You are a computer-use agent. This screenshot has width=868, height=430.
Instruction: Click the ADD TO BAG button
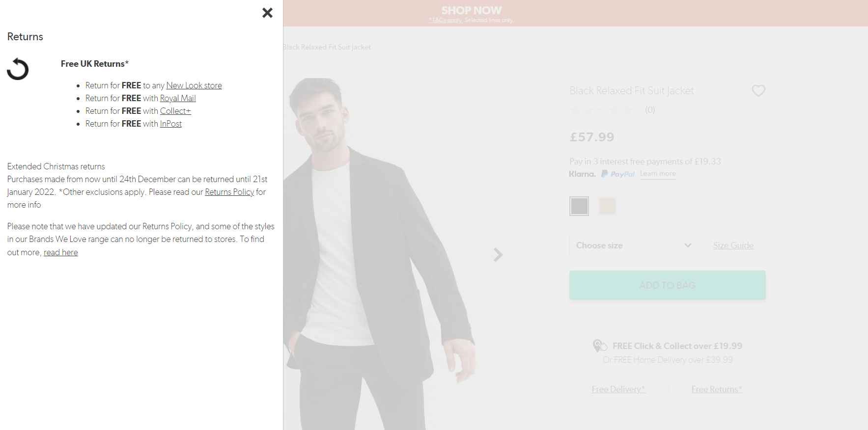click(667, 285)
